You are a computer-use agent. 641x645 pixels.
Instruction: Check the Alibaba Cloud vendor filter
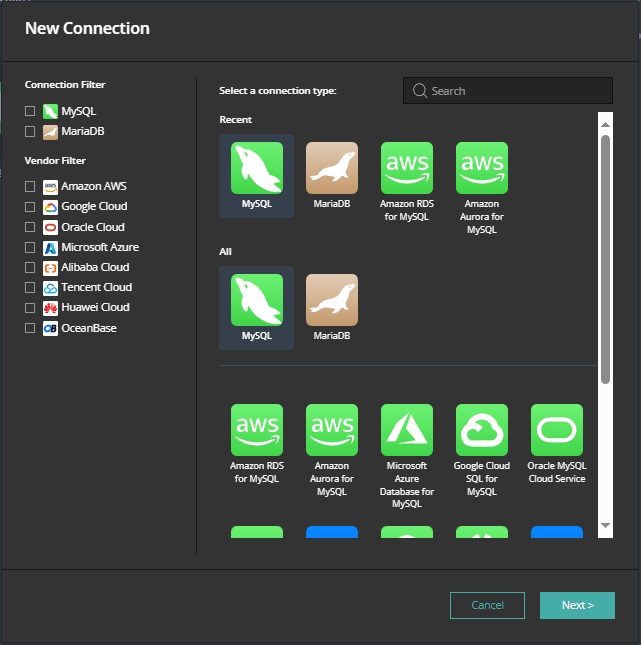[30, 267]
